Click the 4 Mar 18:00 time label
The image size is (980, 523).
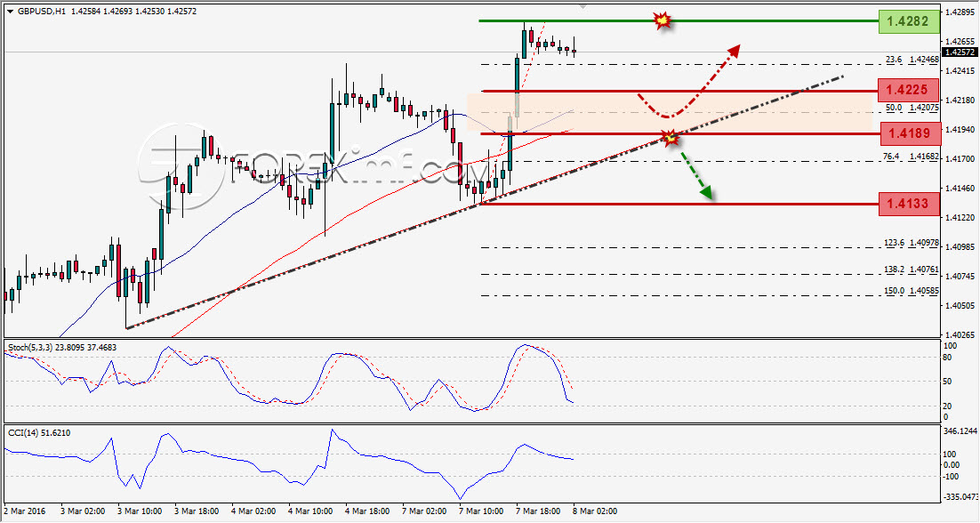click(367, 511)
